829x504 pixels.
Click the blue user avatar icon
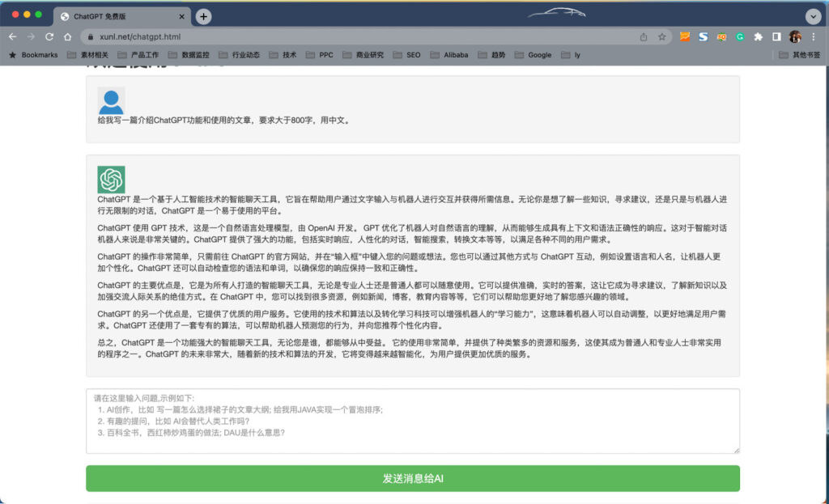click(111, 100)
